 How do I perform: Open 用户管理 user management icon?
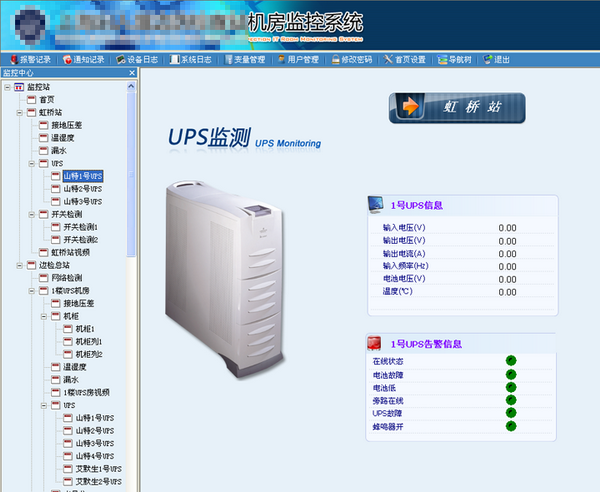point(280,59)
